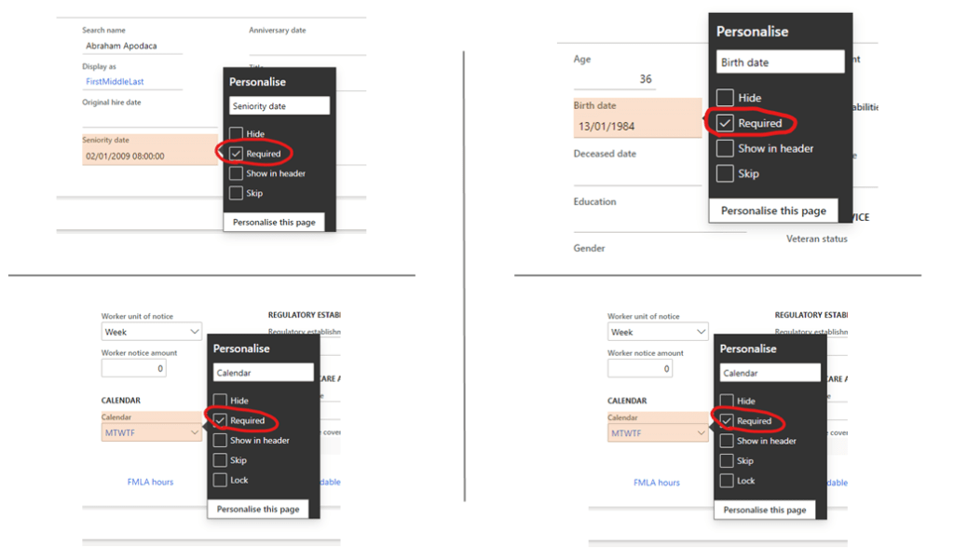Tick Hide in Seniority date Personalise popup
The height and width of the screenshot is (560, 954).
[x=237, y=134]
